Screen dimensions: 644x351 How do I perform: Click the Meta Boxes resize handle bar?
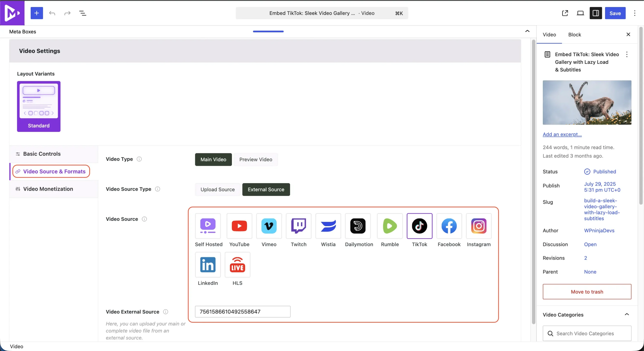click(268, 31)
